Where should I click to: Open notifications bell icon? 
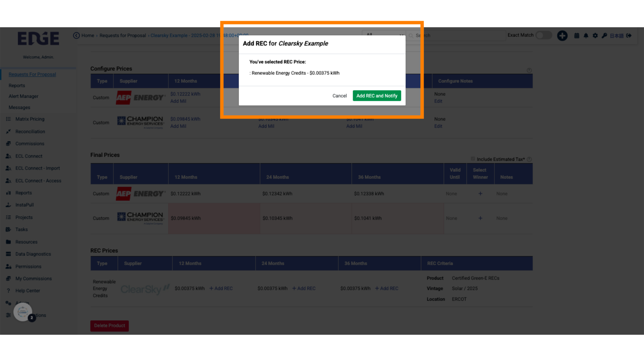[x=586, y=36]
